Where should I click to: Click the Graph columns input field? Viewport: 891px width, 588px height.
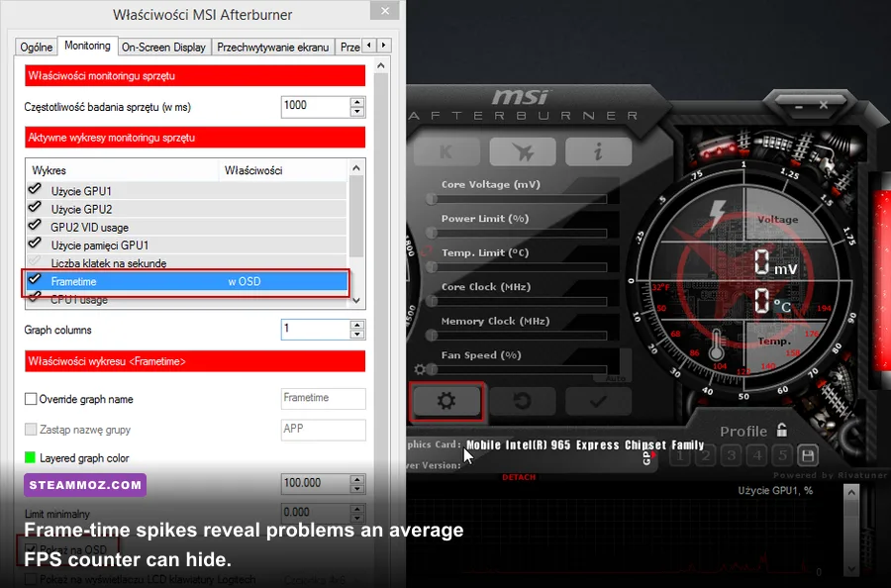point(316,330)
